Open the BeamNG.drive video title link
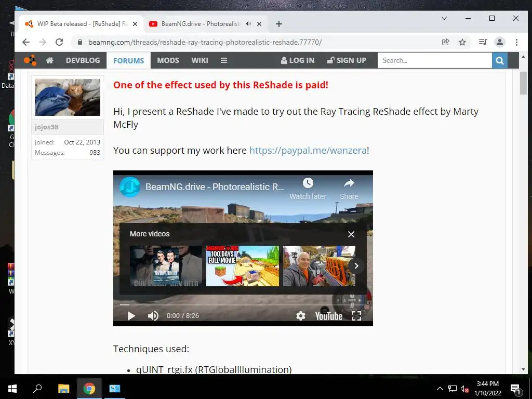 [215, 187]
